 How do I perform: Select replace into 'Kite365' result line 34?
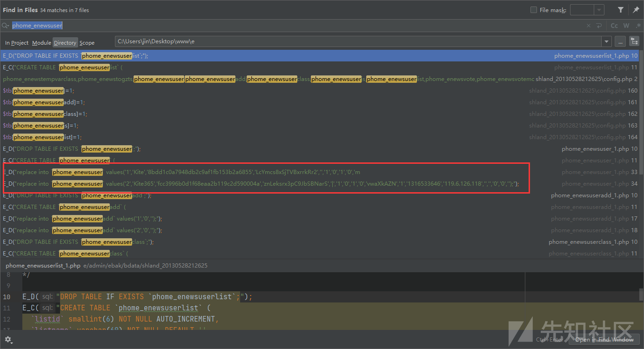[x=320, y=184]
